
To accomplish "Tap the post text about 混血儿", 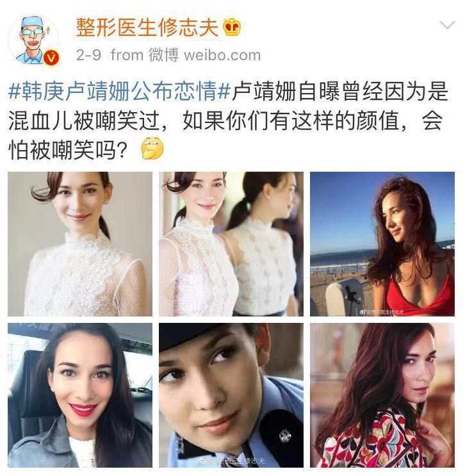I will [x=228, y=120].
